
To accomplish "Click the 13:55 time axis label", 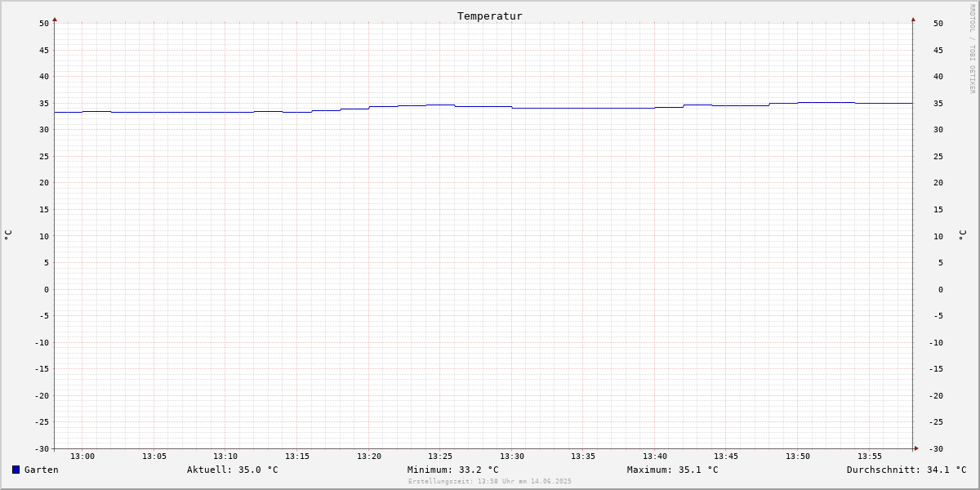I will tap(870, 456).
